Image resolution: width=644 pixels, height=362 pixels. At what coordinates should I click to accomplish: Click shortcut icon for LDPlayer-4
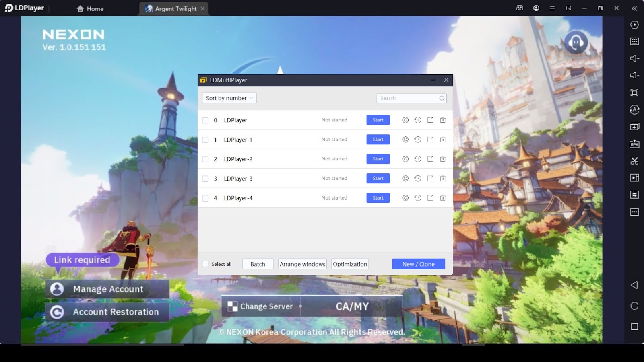pyautogui.click(x=430, y=198)
